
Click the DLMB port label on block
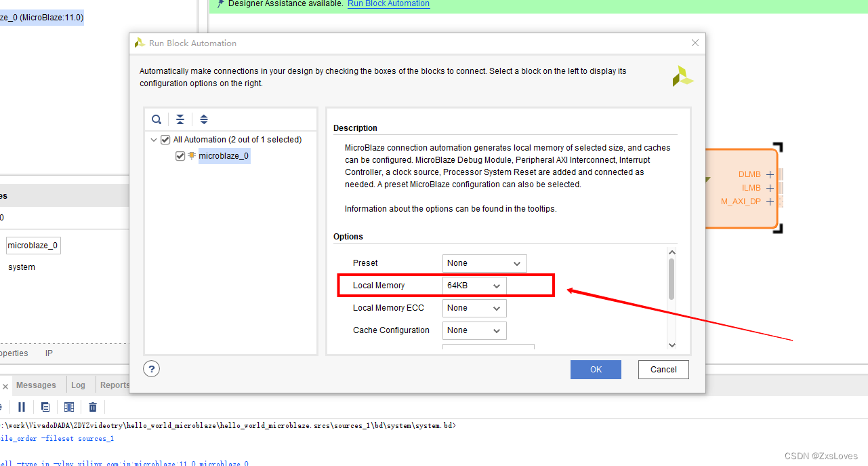[x=749, y=175]
